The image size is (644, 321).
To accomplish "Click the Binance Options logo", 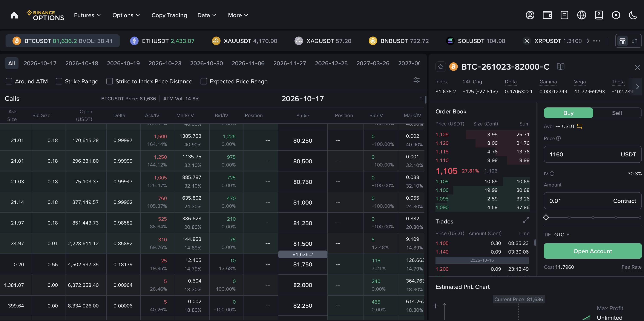I will click(x=45, y=15).
